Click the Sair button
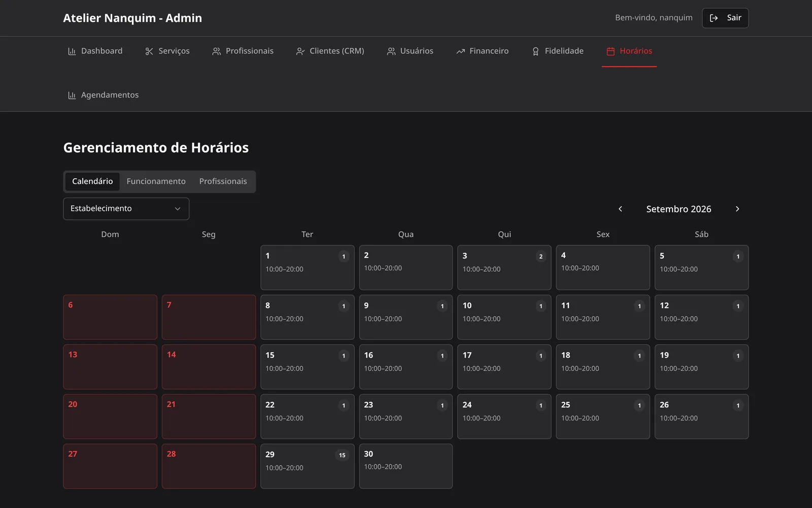Viewport: 812px width, 508px height. click(725, 18)
